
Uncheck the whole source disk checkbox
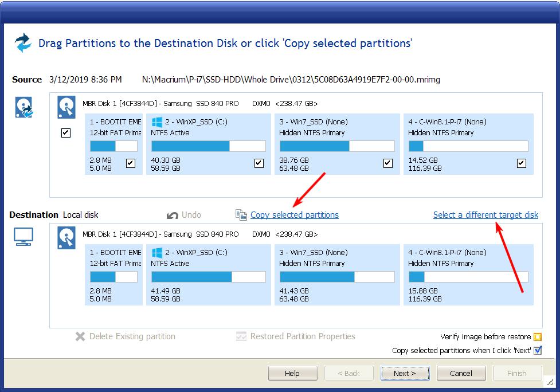66,133
